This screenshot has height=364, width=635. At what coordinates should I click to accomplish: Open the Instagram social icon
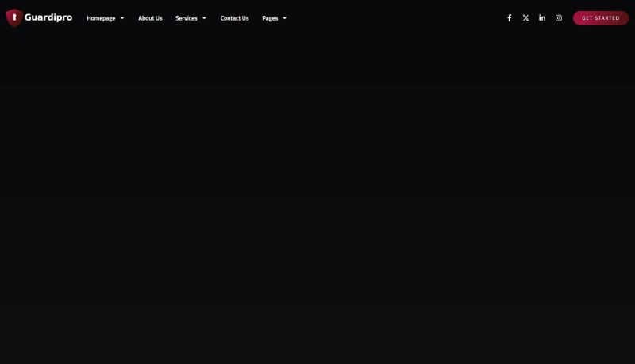pyautogui.click(x=559, y=18)
